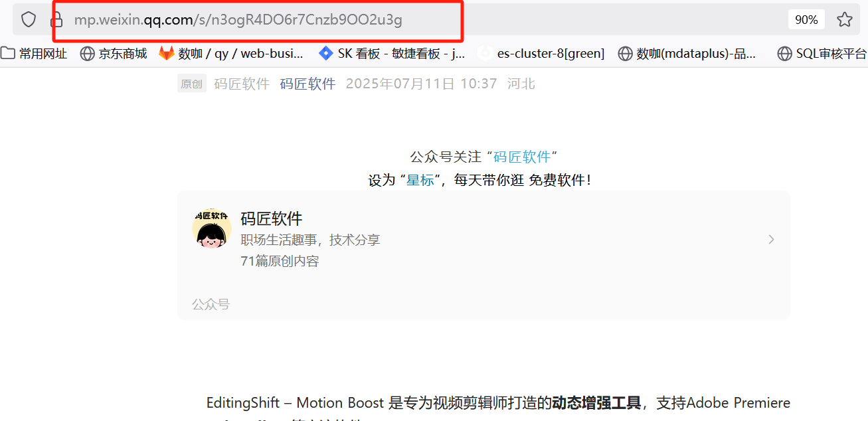Open the SQL审核平台 bookmark
This screenshot has width=868, height=421.
coord(822,54)
